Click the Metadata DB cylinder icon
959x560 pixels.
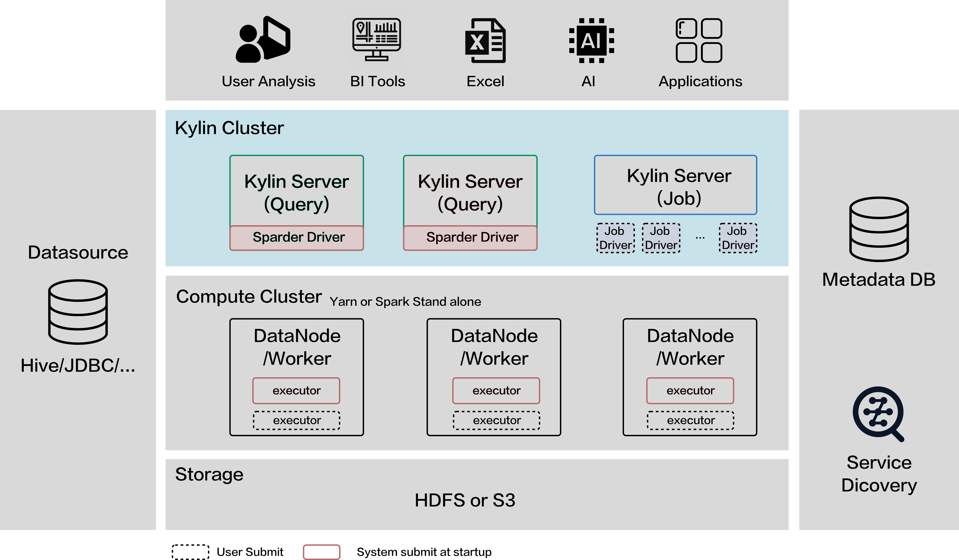(x=879, y=229)
